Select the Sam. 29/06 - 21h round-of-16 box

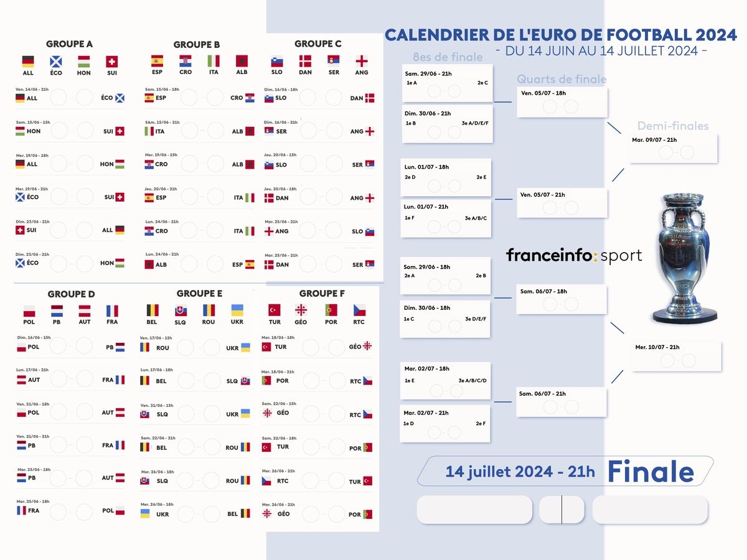pos(447,83)
